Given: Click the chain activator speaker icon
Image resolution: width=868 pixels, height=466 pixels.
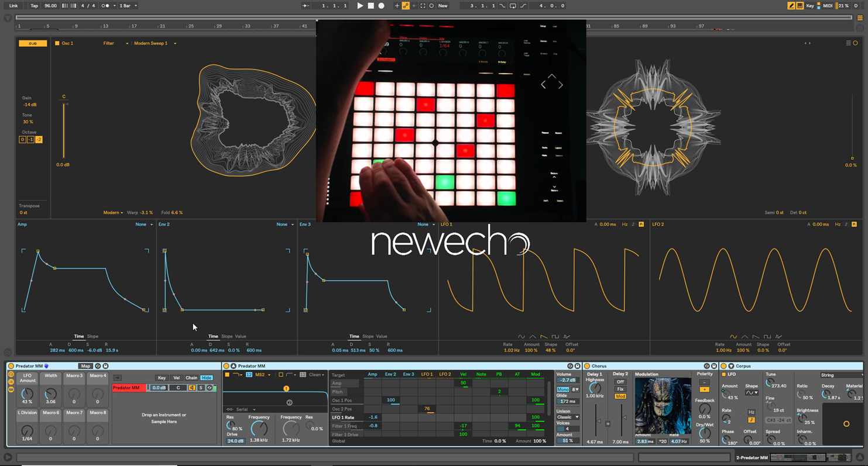Looking at the screenshot, I should [x=192, y=388].
